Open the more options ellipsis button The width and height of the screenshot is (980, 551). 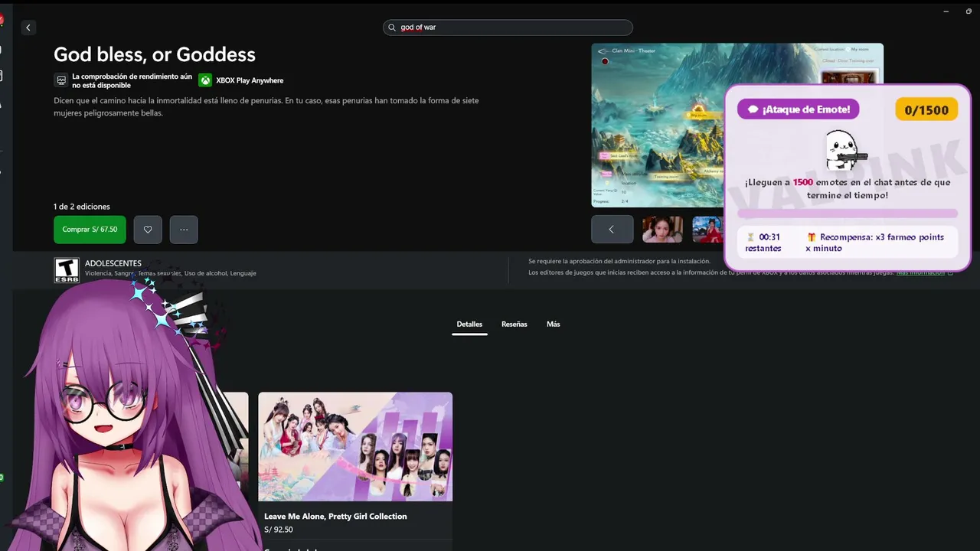(x=184, y=230)
